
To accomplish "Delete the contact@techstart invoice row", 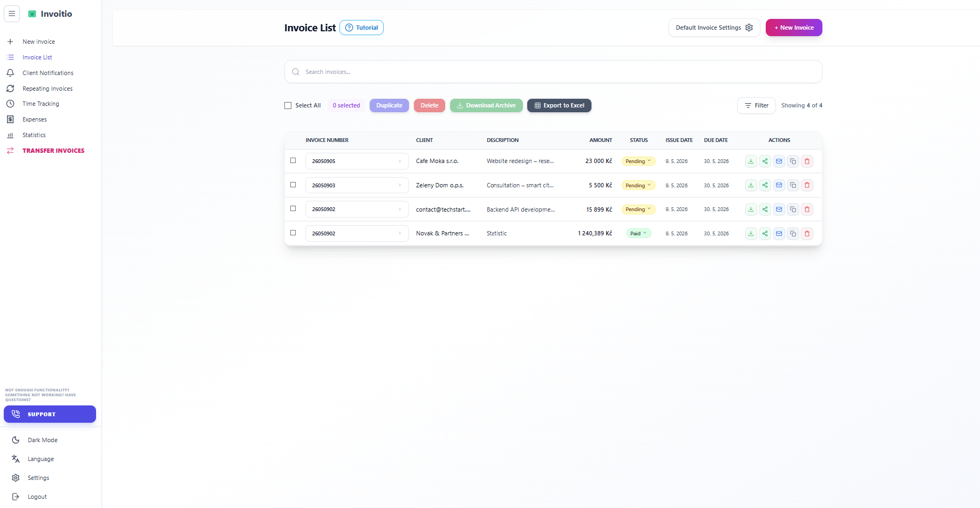I will pyautogui.click(x=807, y=209).
